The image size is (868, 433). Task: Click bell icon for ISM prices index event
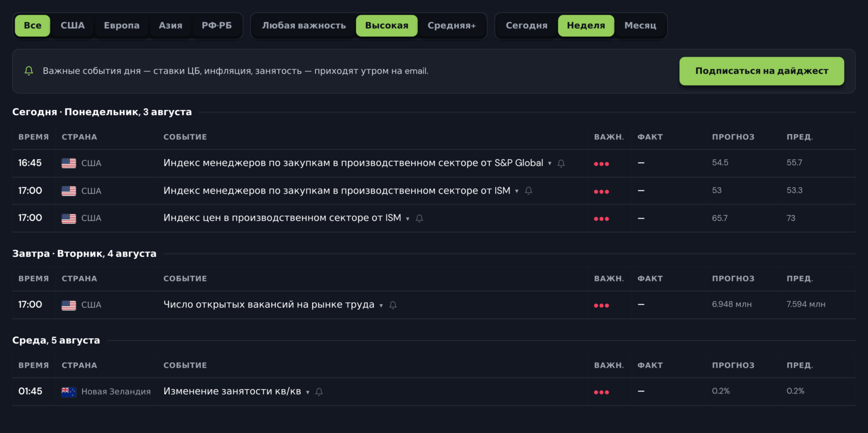click(x=419, y=219)
